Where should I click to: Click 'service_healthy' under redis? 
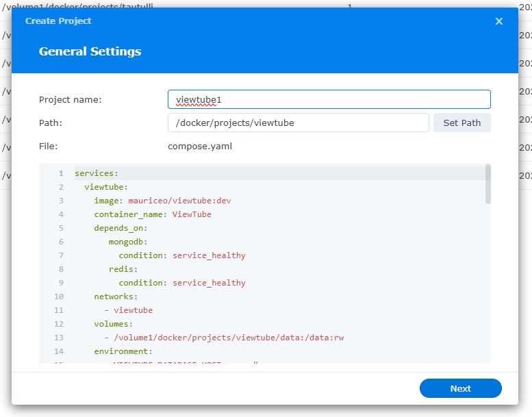[x=209, y=283]
